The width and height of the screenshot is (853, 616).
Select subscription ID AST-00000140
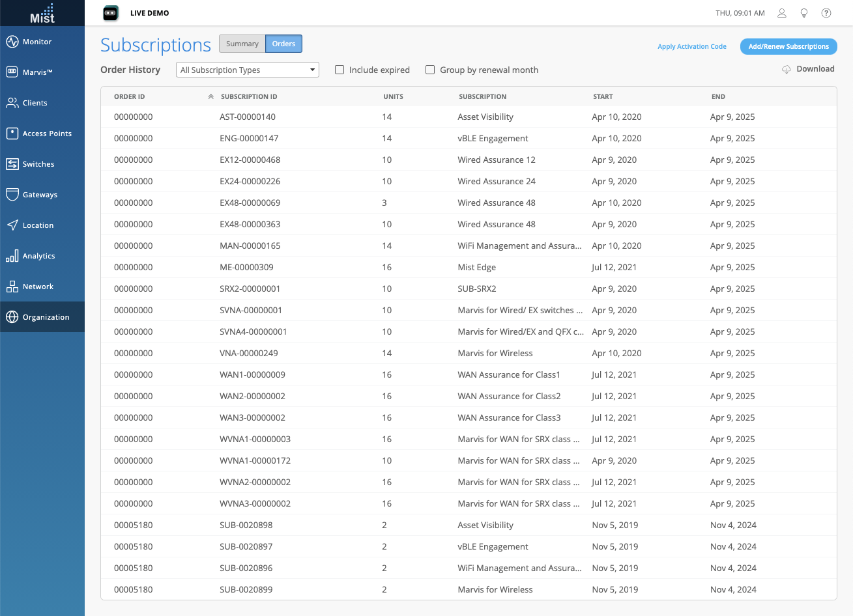[248, 117]
